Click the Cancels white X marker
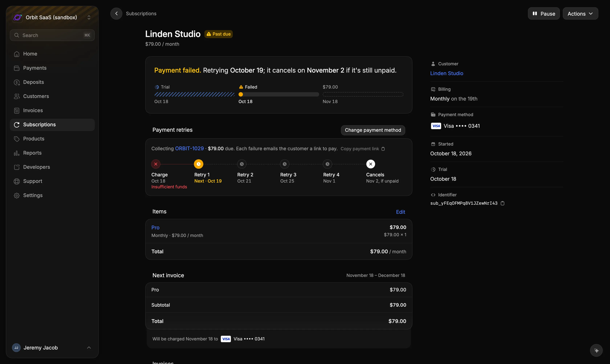The image size is (610, 364). pyautogui.click(x=371, y=164)
